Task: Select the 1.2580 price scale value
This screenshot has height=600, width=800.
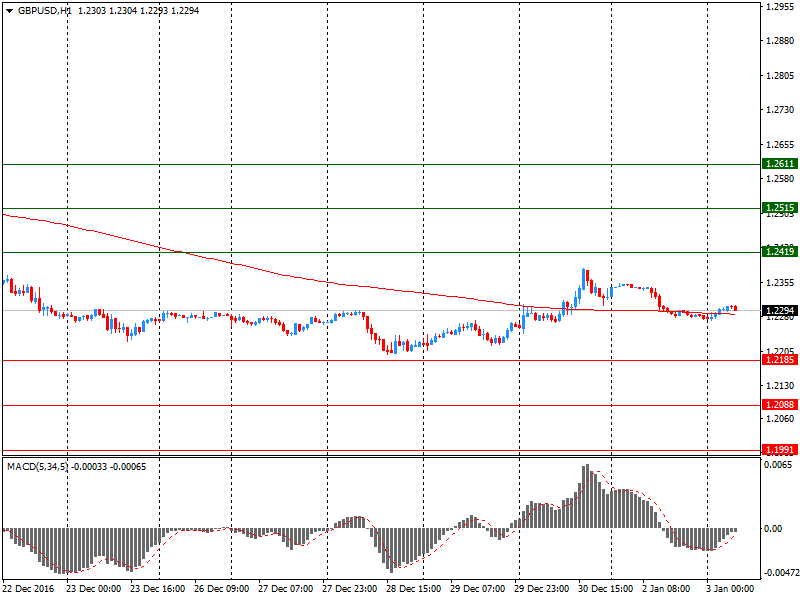Action: [780, 179]
